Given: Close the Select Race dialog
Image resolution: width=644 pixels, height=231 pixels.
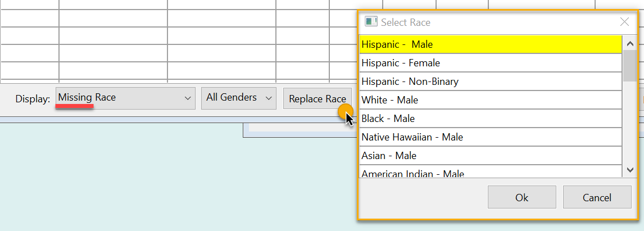Looking at the screenshot, I should tap(624, 22).
